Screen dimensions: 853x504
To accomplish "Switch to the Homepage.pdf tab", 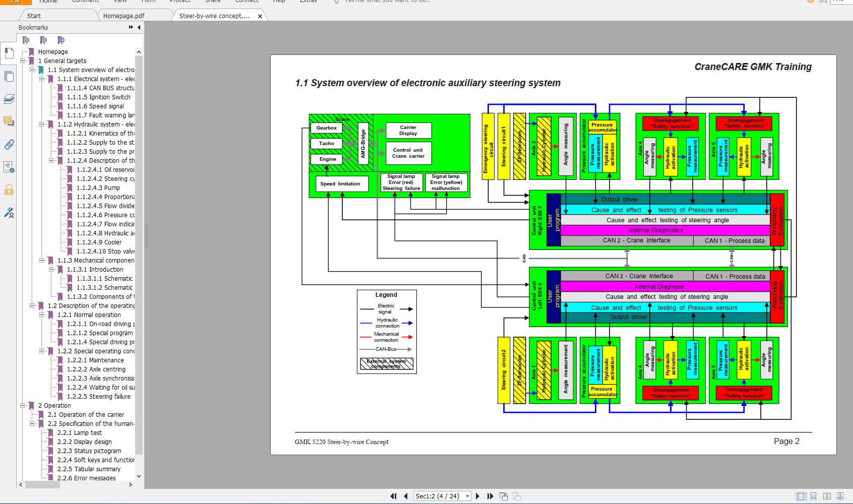I will point(124,16).
